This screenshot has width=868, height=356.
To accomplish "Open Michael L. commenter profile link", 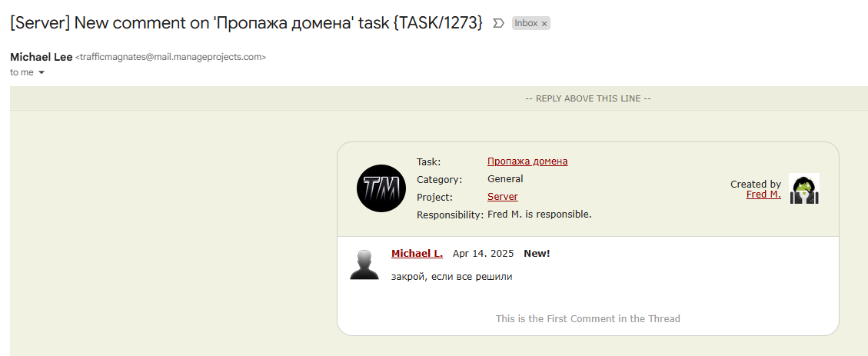I will coord(417,253).
